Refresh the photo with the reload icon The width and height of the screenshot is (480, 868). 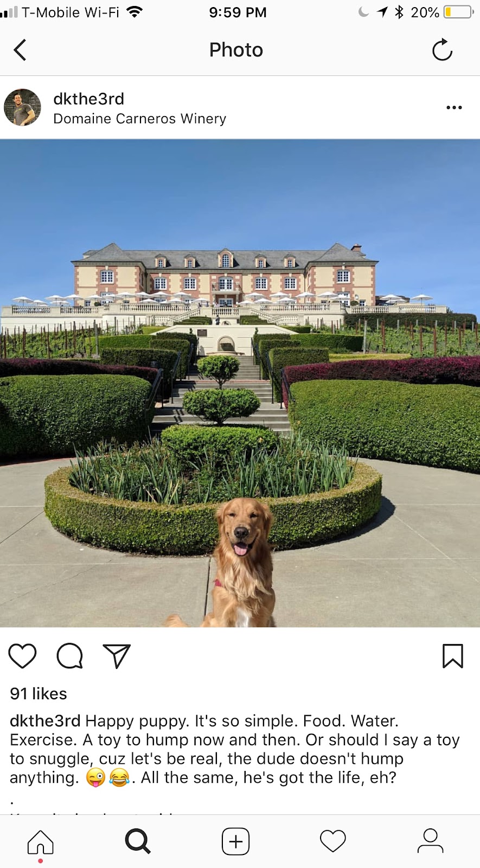(442, 50)
